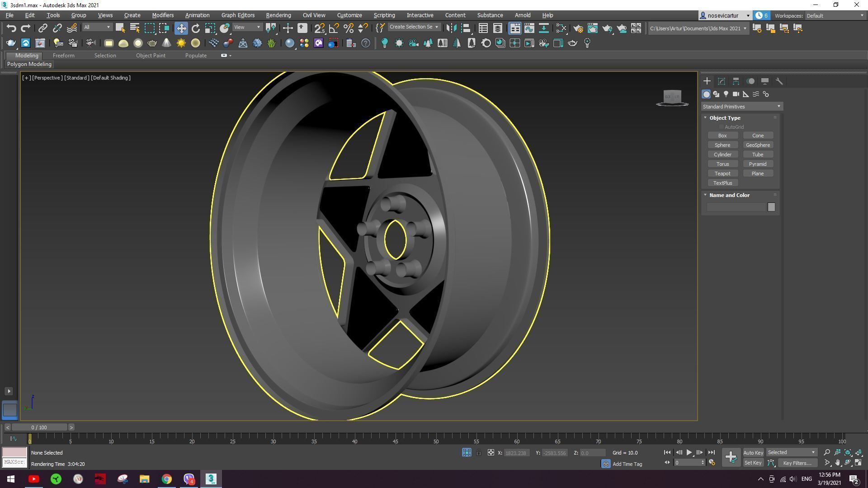Click the time slider 0 / 100
Screen dimensions: 868x488
tap(39, 427)
